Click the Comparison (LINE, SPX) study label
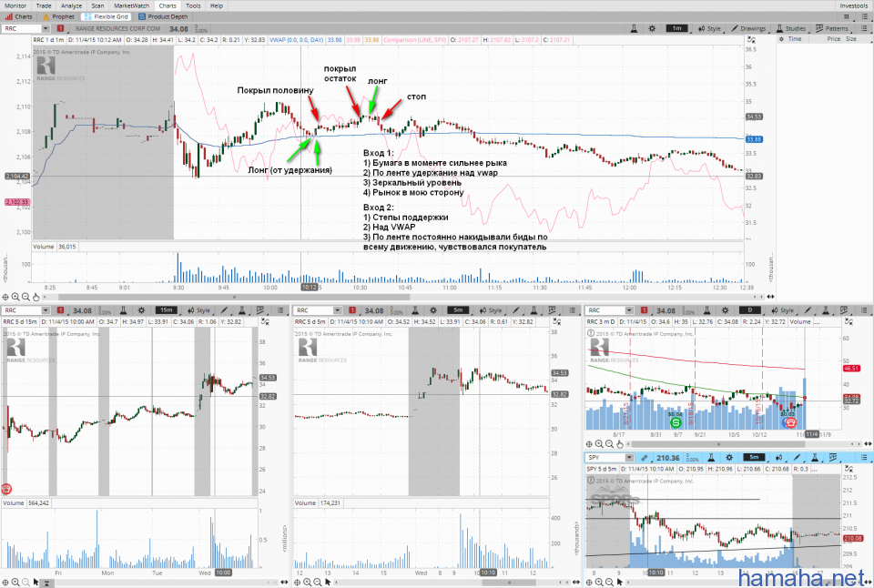Viewport: 874px width, 588px height. (x=415, y=40)
